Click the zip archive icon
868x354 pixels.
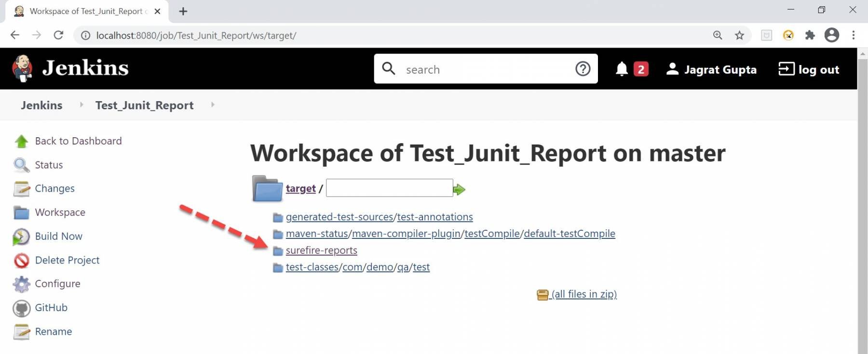(x=542, y=295)
